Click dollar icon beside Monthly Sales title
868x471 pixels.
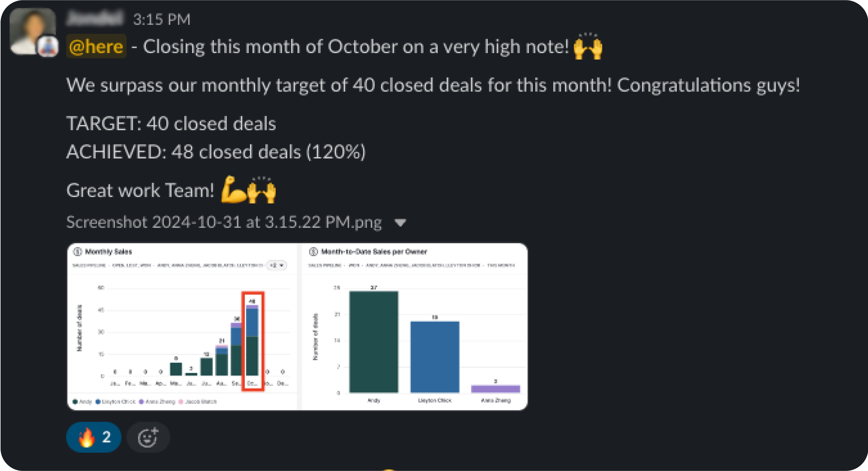(x=78, y=252)
